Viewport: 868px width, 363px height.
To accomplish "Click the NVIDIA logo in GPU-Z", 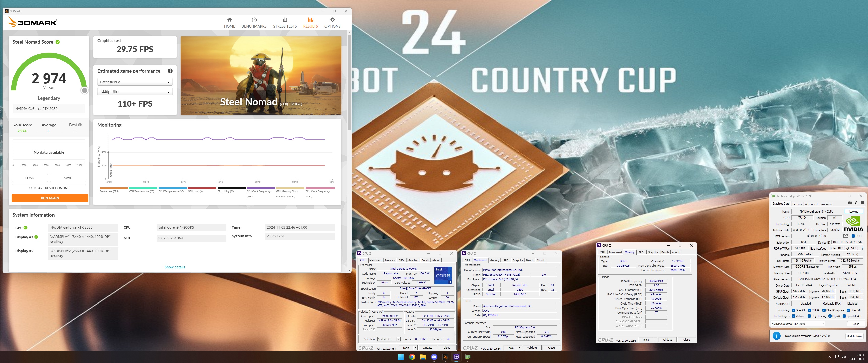I will click(x=854, y=224).
